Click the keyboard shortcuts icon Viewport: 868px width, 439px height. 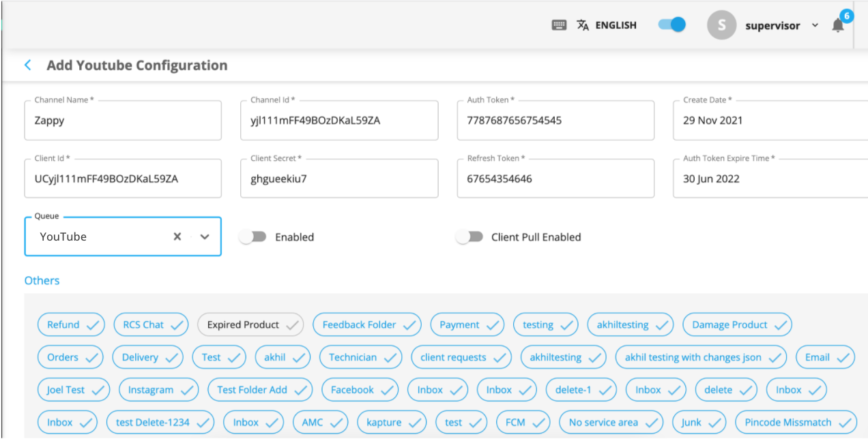click(x=559, y=25)
